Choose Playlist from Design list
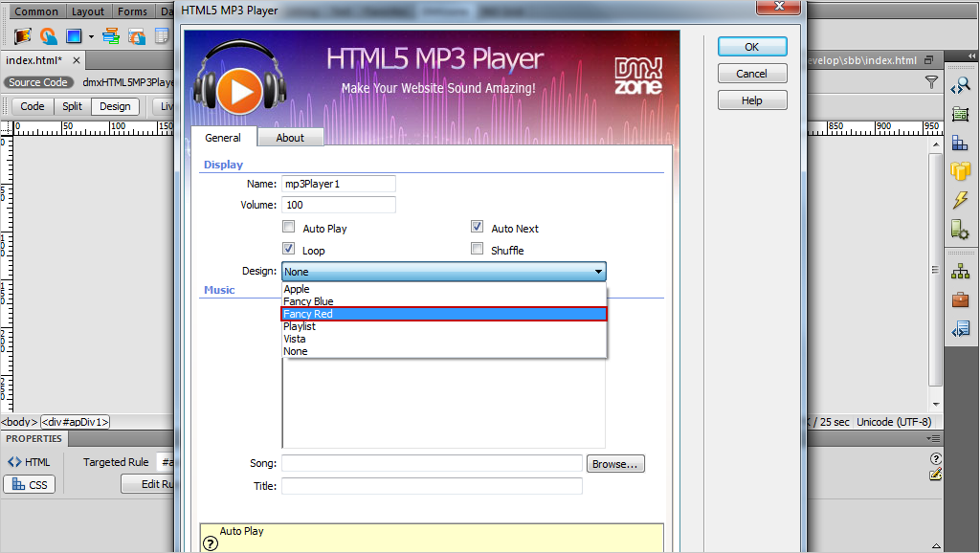Image resolution: width=980 pixels, height=553 pixels. click(x=444, y=326)
